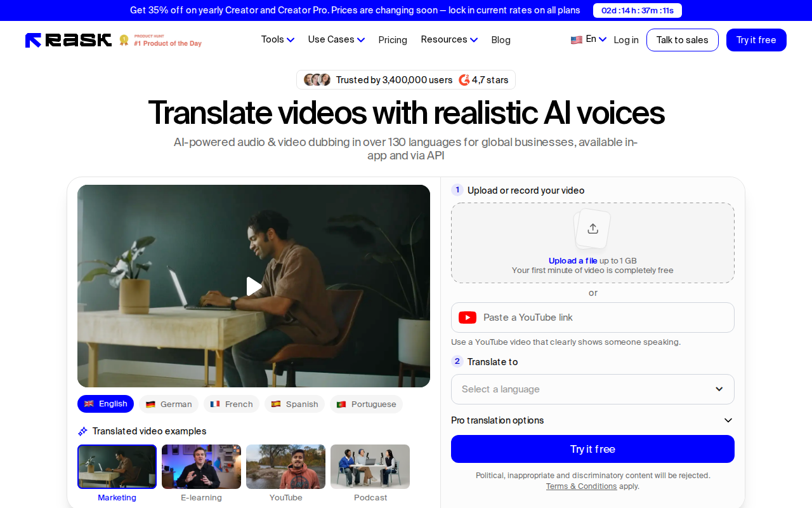Select the German language pill
Screen dimensions: 812x508
(168, 404)
